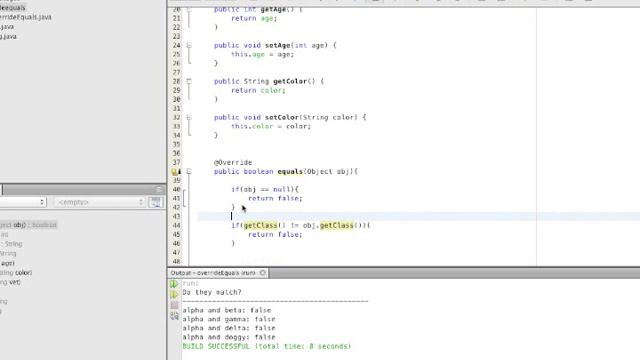The height and width of the screenshot is (360, 640).
Task: Select the Output - overrideEquals (run) tab
Action: pyautogui.click(x=213, y=273)
